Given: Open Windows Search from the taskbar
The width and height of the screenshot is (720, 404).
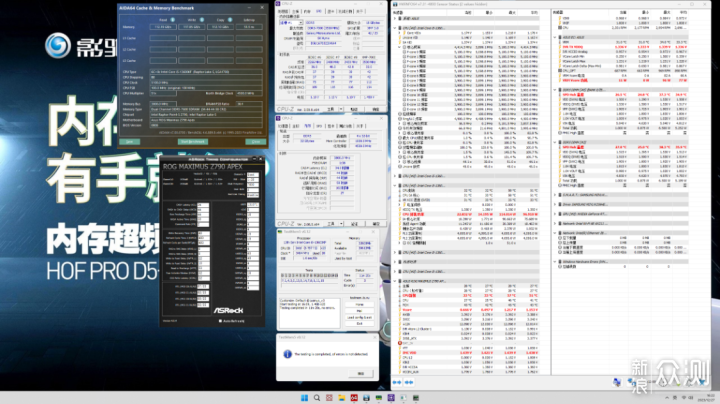Looking at the screenshot, I should point(317,398).
